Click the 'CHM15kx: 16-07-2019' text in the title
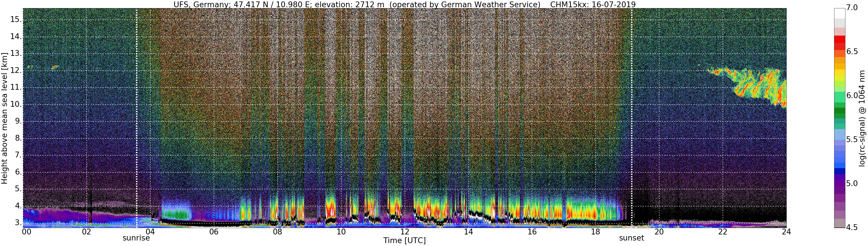The image size is (868, 246). coord(593,4)
